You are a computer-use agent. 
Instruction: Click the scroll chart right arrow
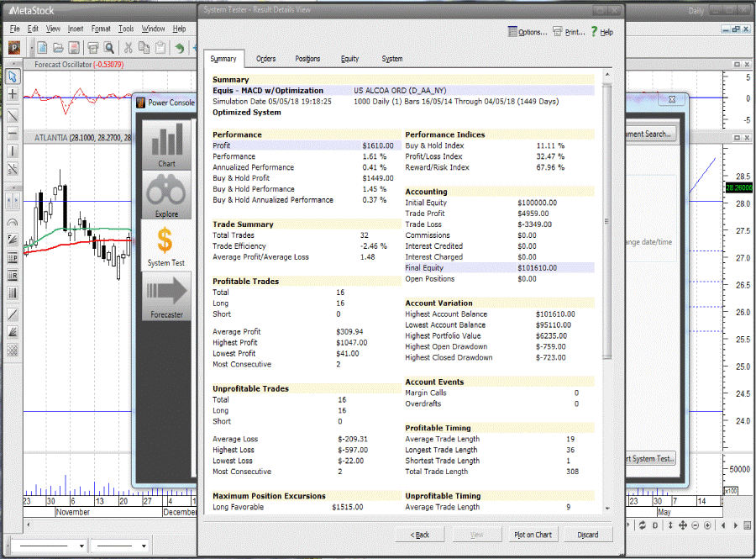[735, 525]
